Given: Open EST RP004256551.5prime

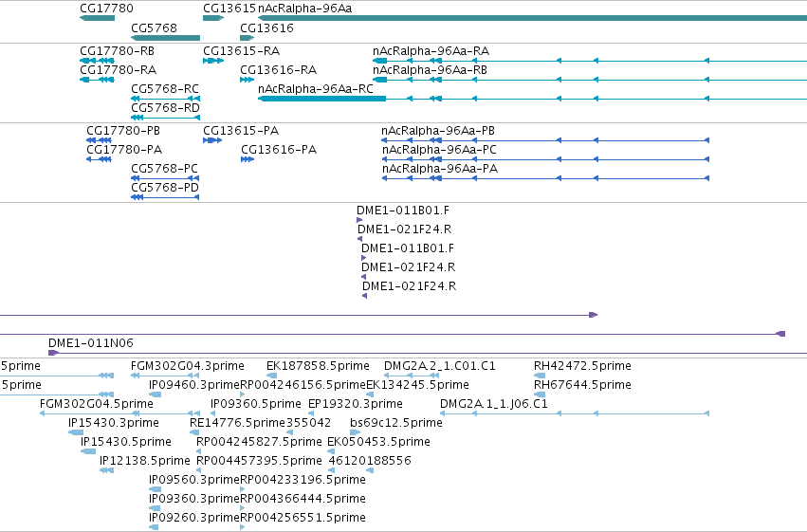Looking at the screenshot, I should (303, 518).
